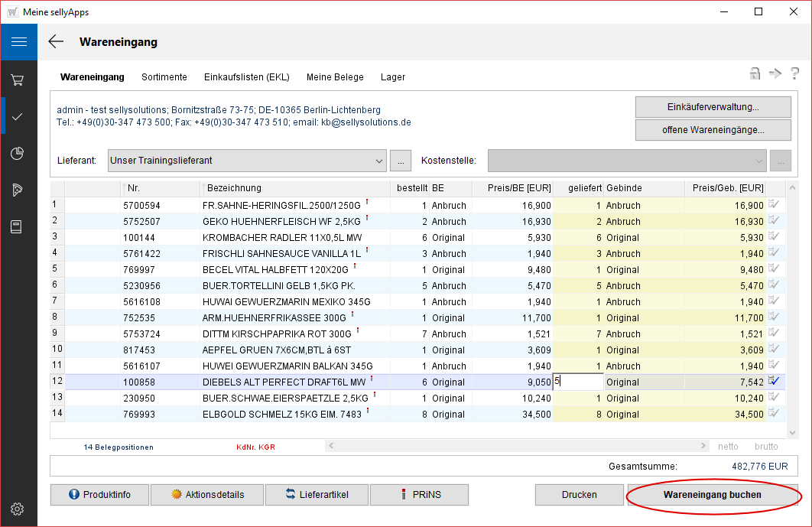Click the back arrow beside Wareneingang

point(56,42)
